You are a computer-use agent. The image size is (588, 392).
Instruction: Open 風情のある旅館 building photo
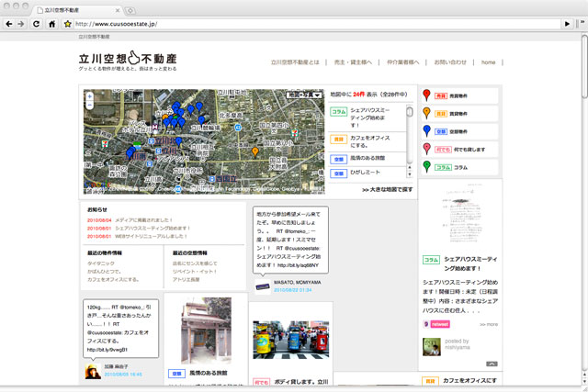coord(206,330)
